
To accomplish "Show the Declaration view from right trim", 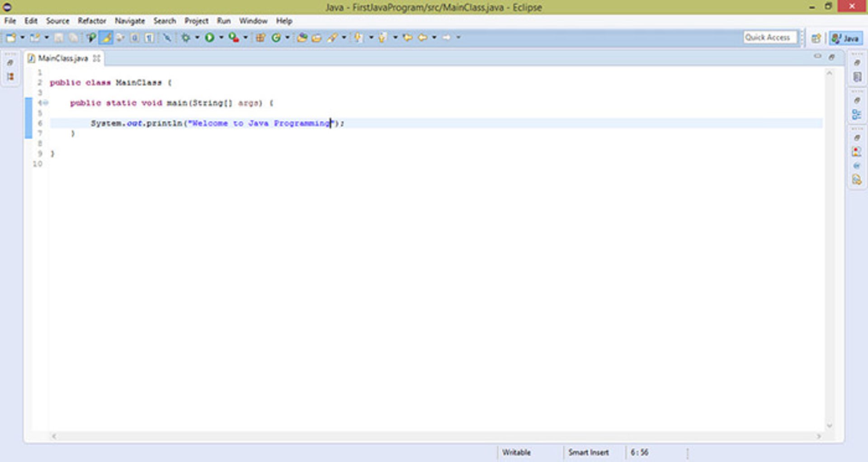I will [857, 180].
